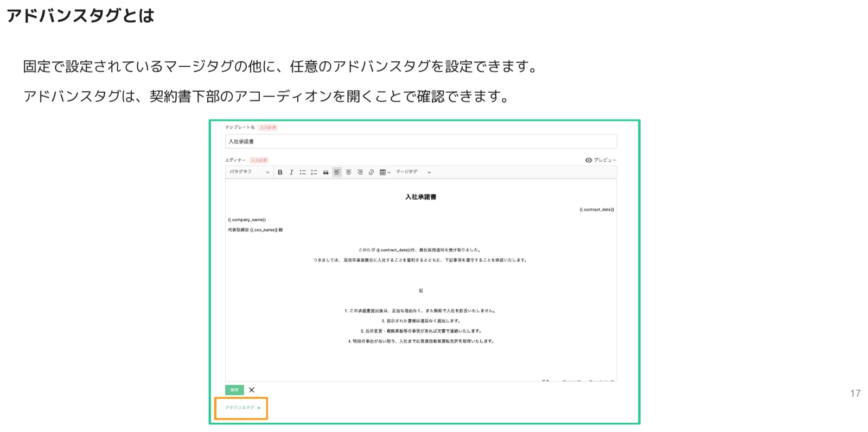Viewport: 868px width, 432px height.
Task: Click the つきましては sentence in editor
Action: [x=420, y=261]
